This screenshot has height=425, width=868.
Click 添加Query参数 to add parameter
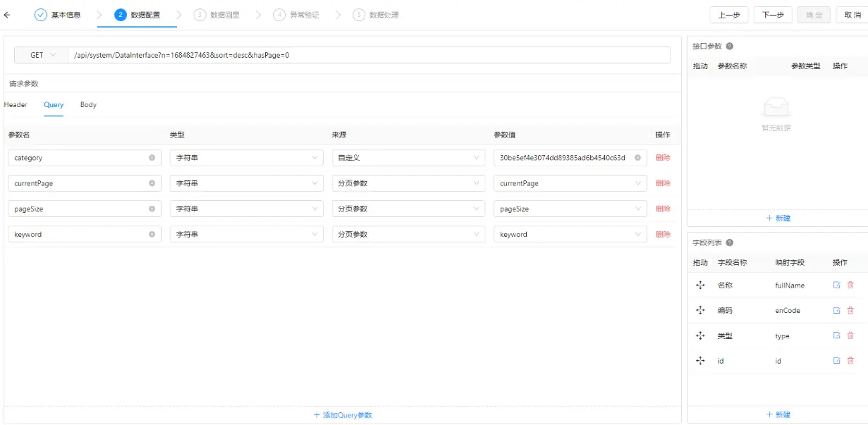click(x=343, y=415)
